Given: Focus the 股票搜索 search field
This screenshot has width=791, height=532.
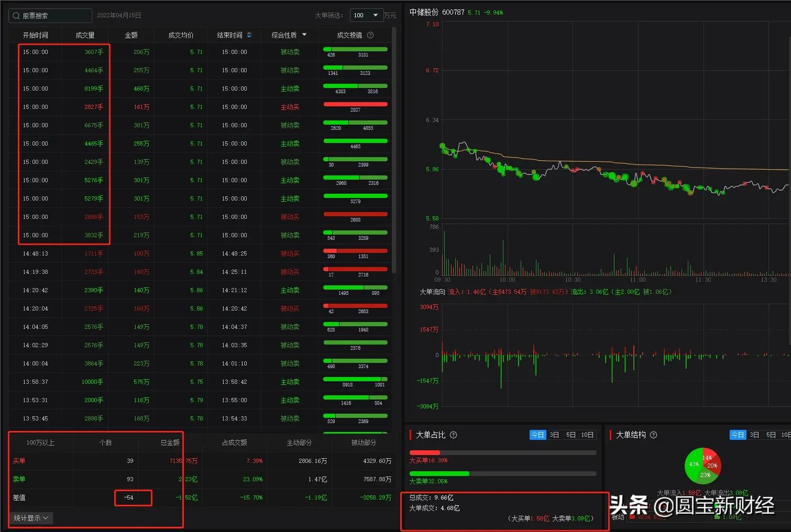Looking at the screenshot, I should pyautogui.click(x=50, y=16).
